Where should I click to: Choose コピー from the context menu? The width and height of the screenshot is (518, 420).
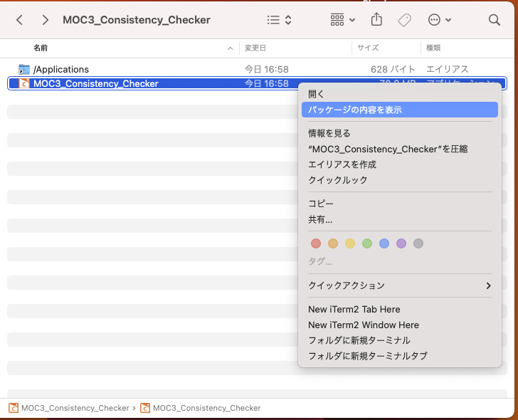pos(400,204)
